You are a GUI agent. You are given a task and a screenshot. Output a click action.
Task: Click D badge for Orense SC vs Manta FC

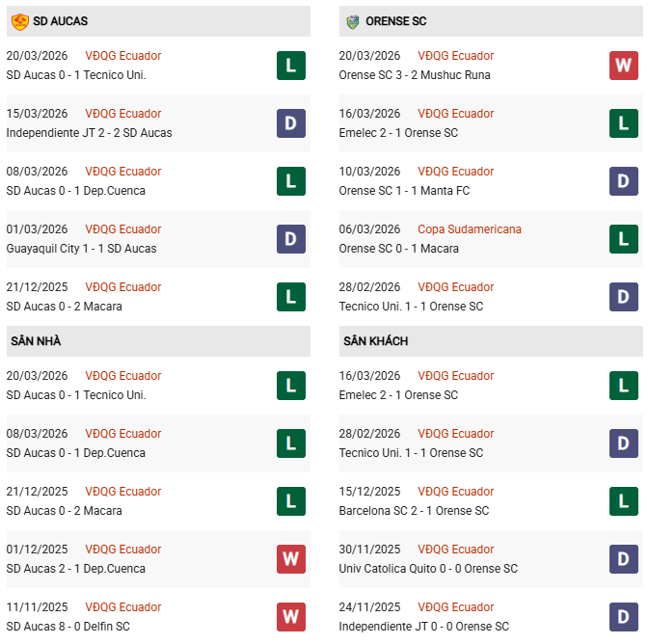coord(623,181)
